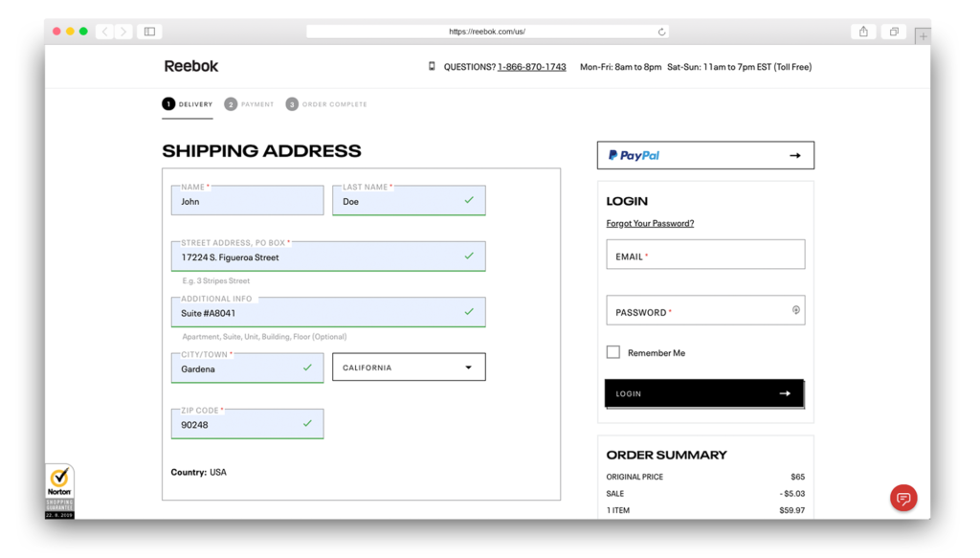
Task: Click the Zip Code field 90248
Action: [248, 424]
